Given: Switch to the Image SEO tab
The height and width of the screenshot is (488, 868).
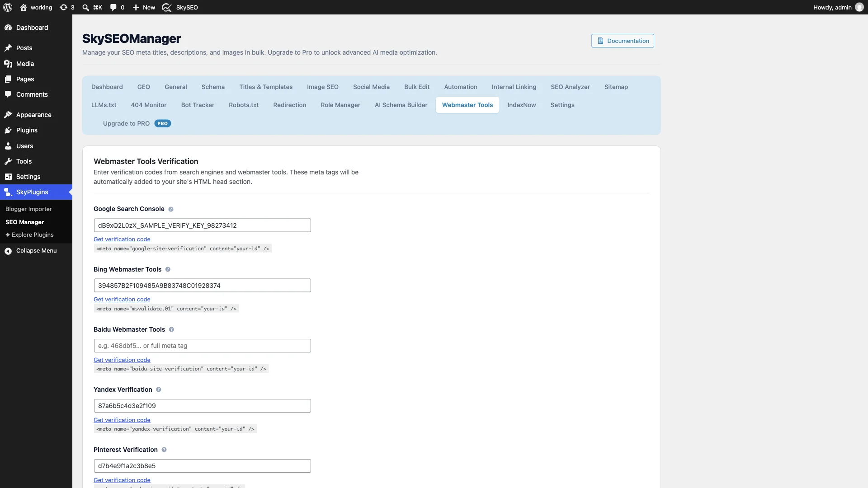Looking at the screenshot, I should click(323, 87).
